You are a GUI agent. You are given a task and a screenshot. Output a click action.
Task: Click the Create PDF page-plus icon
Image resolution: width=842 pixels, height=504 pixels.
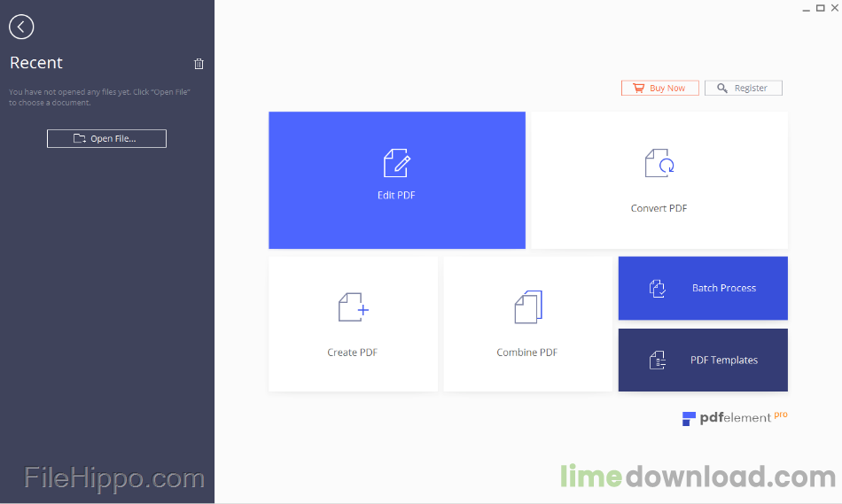(x=354, y=307)
